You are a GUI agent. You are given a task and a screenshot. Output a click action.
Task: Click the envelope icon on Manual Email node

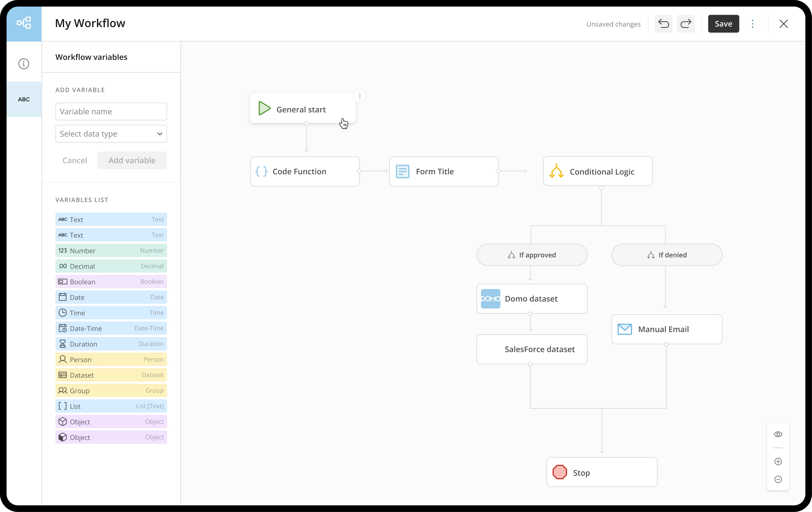[625, 329]
